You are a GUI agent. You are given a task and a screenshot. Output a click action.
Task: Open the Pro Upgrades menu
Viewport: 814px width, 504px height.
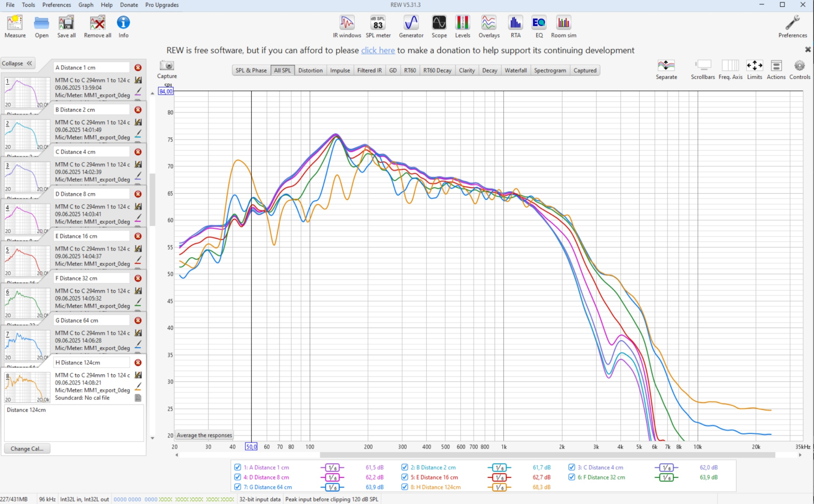tap(162, 5)
